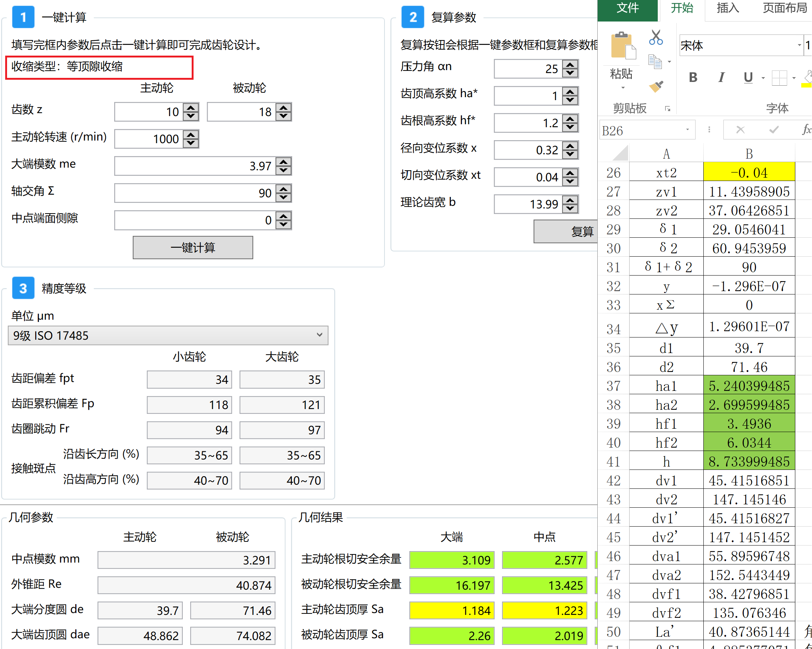Viewport: 812px width, 649px height.
Task: Increase the 切向变位系数 xt value
Action: 570,174
